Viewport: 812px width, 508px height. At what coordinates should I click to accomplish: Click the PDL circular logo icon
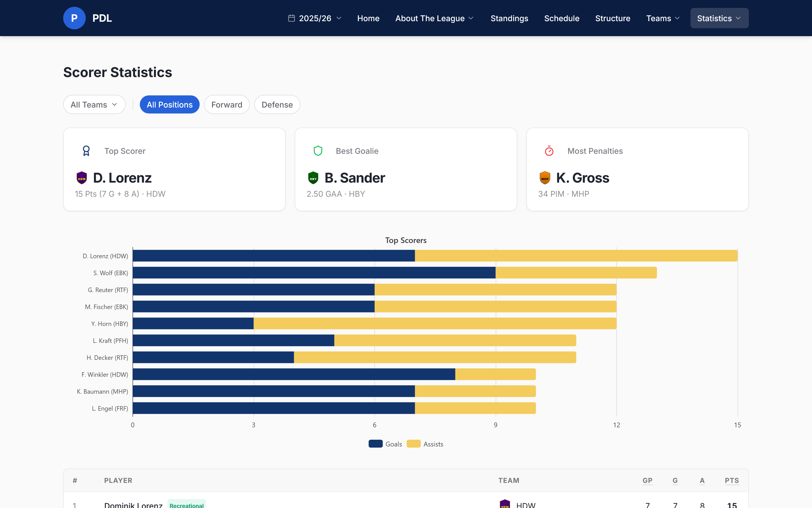tap(74, 18)
